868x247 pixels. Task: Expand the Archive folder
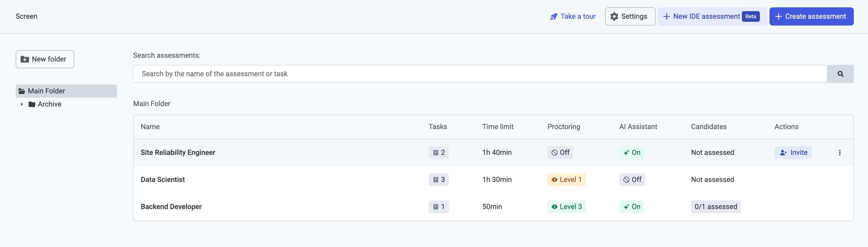pyautogui.click(x=21, y=104)
